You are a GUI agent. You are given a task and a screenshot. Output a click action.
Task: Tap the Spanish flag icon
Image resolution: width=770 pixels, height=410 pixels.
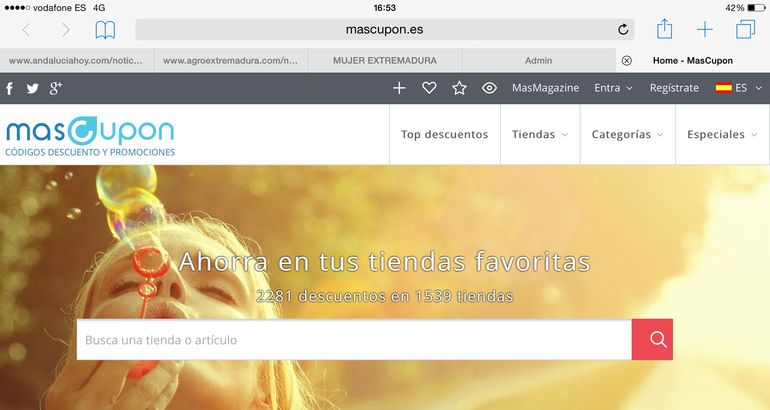pos(723,88)
